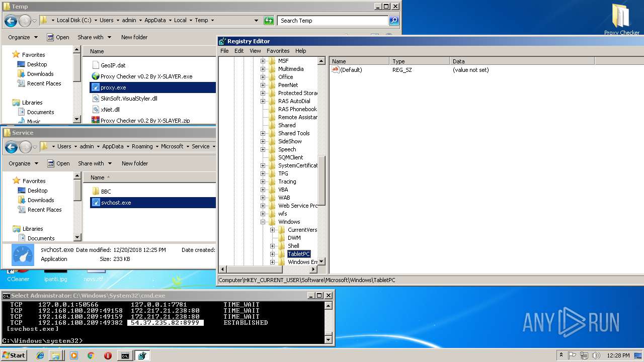The width and height of the screenshot is (644, 362).
Task: Open Organize menu in Service window
Action: click(23, 163)
